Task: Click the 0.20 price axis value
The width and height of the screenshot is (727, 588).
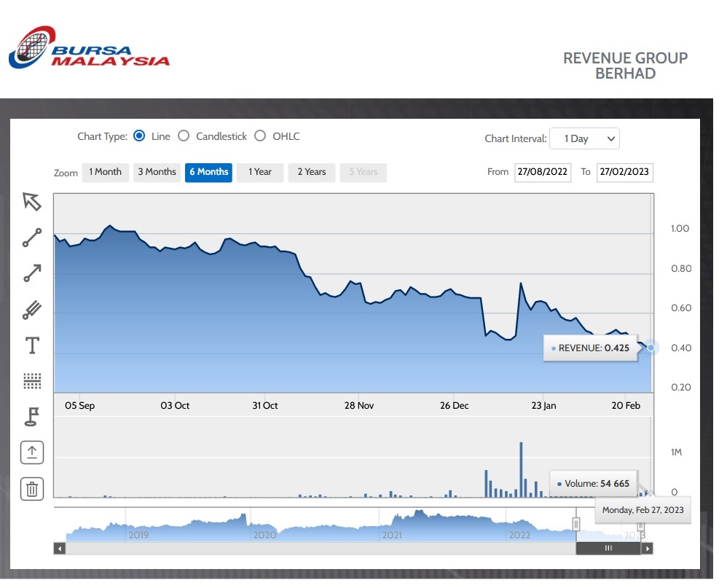Action: pos(680,387)
